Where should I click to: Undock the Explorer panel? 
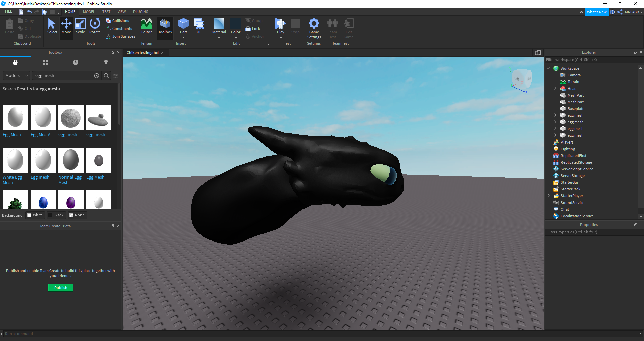[635, 52]
